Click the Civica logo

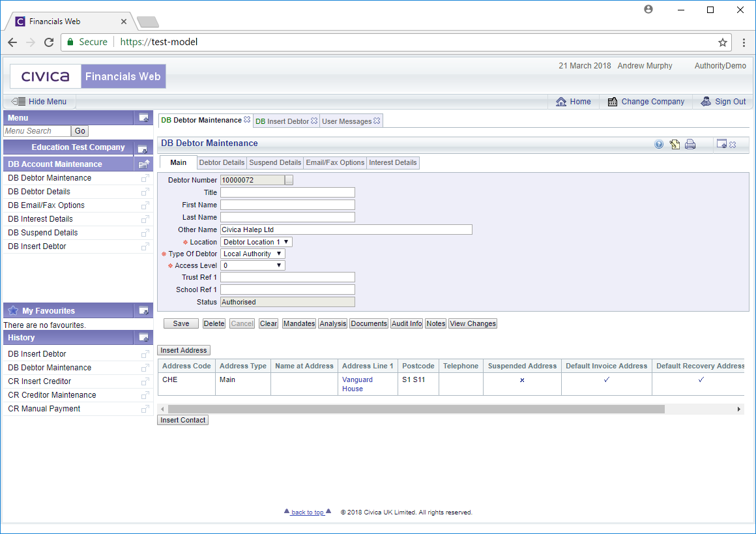click(x=46, y=76)
